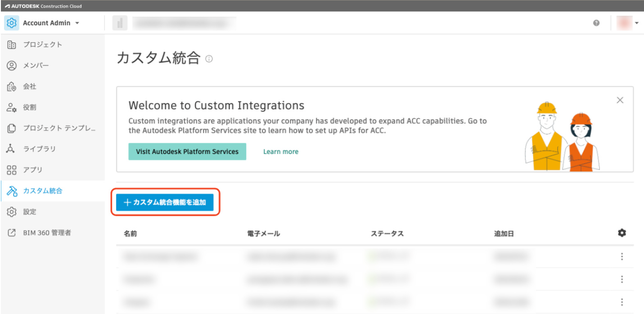Open the more options menu for third row
The width and height of the screenshot is (644, 314).
pos(622,302)
